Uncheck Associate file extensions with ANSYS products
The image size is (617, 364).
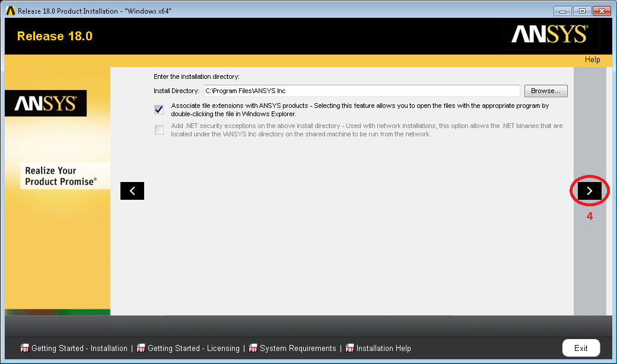158,109
